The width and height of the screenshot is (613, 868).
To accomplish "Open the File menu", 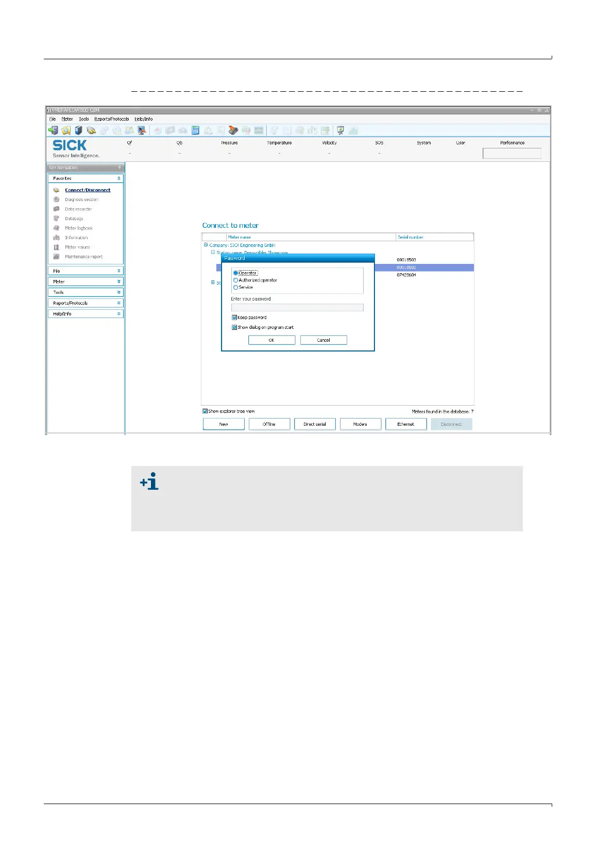I will tap(53, 119).
